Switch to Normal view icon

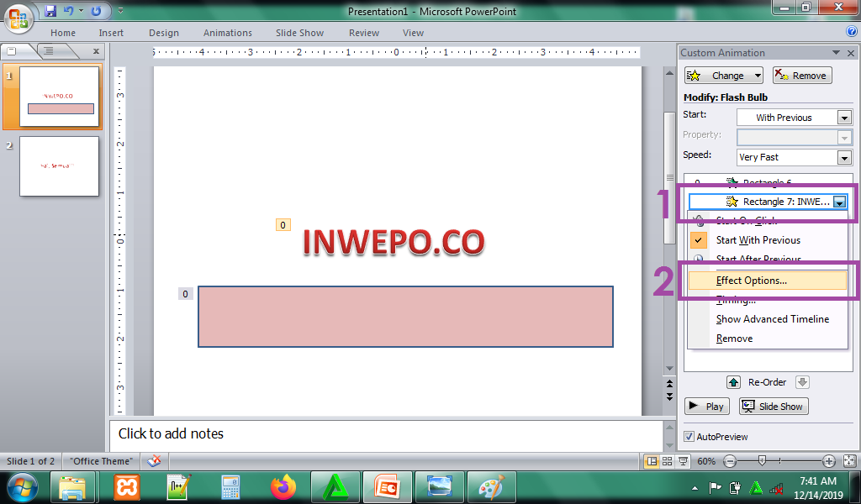coord(652,461)
